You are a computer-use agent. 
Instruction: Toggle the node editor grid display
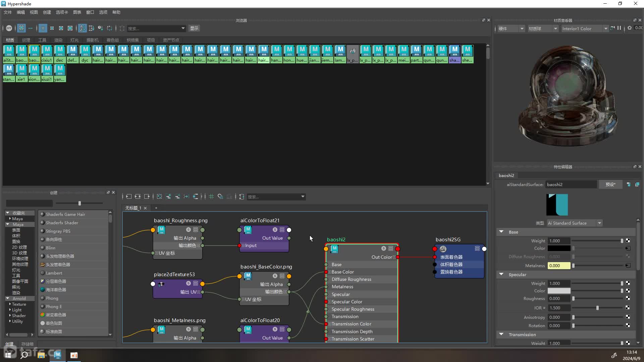[211, 196]
